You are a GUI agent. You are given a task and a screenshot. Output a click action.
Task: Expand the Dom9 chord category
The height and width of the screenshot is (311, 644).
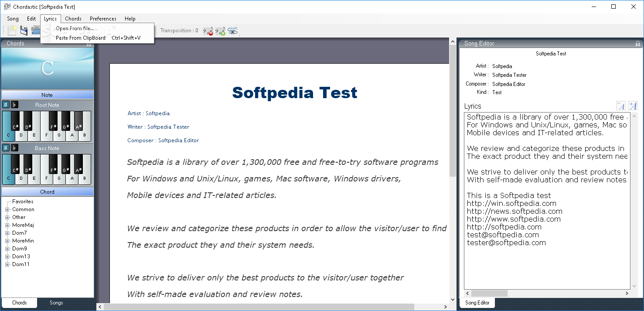click(x=7, y=249)
